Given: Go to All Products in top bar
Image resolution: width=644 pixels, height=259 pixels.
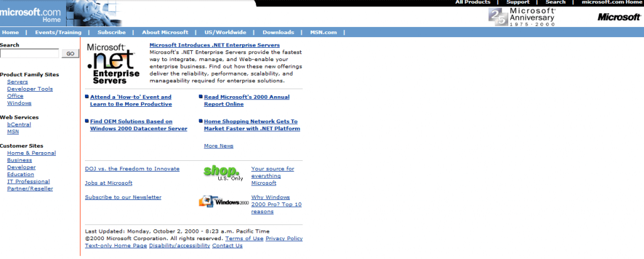Looking at the screenshot, I should [472, 3].
